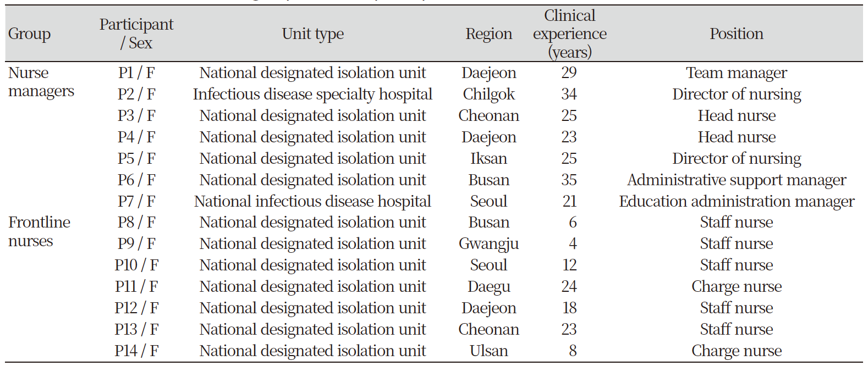Click participant P7 / F cell

[x=136, y=202]
